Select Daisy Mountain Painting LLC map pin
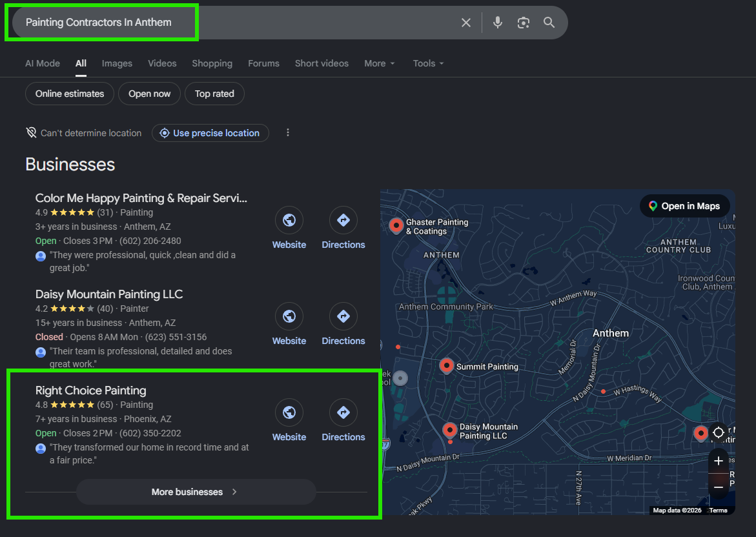Viewport: 756px width, 537px height. pyautogui.click(x=449, y=429)
